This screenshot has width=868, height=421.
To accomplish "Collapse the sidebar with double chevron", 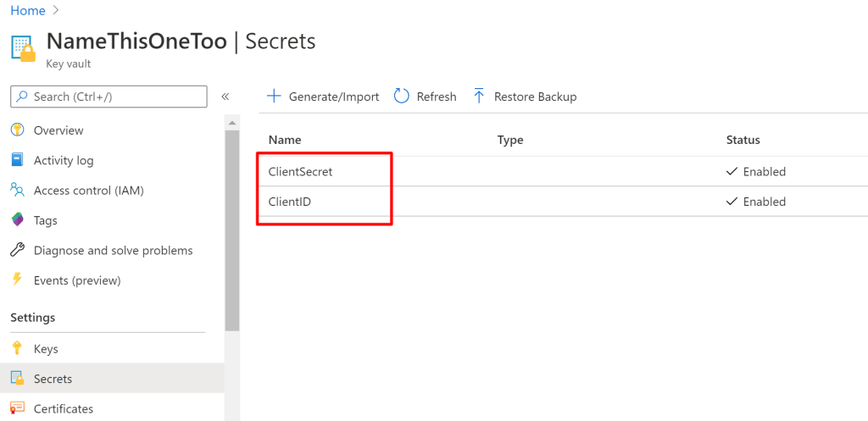I will (x=225, y=97).
